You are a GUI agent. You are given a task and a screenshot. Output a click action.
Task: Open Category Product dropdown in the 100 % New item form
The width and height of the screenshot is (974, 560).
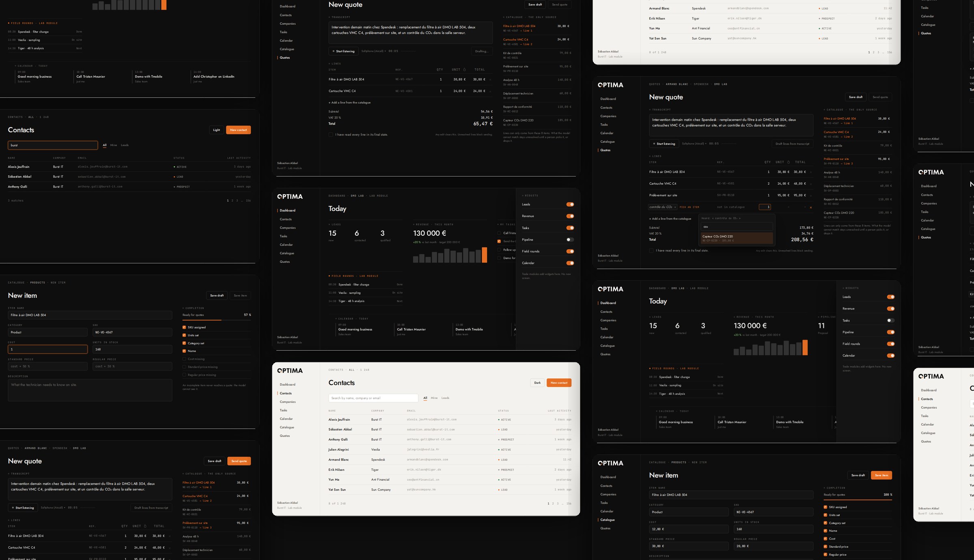point(689,512)
